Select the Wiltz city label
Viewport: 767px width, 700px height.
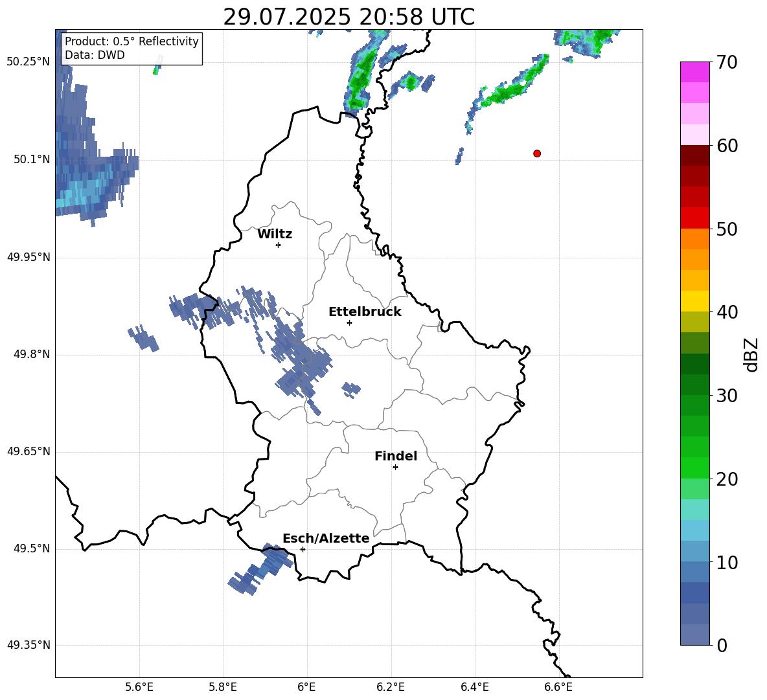(275, 234)
